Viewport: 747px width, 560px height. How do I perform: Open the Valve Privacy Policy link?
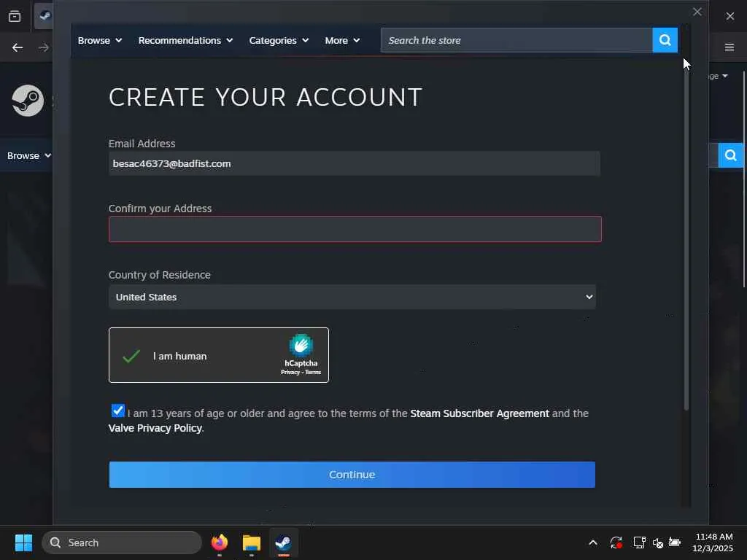[x=155, y=428]
